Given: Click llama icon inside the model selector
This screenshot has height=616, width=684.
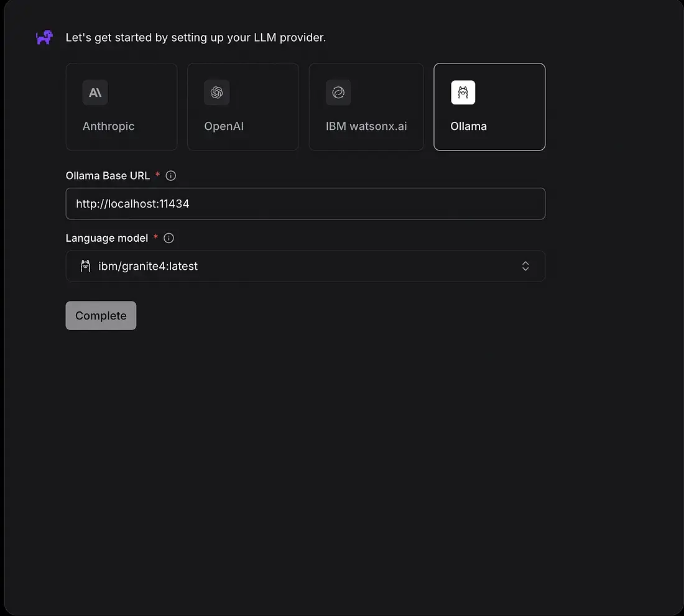Looking at the screenshot, I should pyautogui.click(x=86, y=266).
